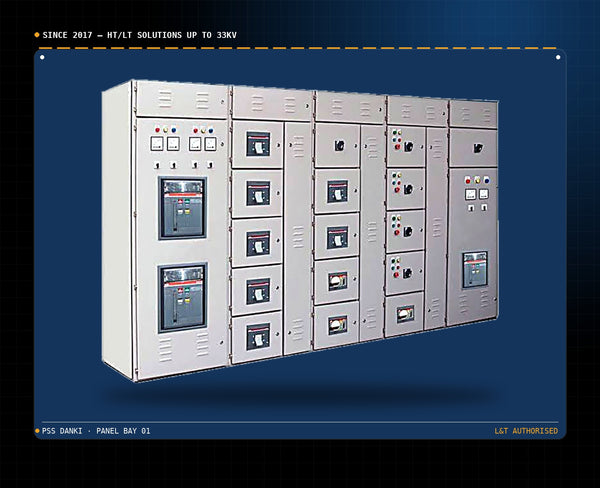The image size is (600, 488).
Task: Click the switchgear panel product image
Action: coord(300,230)
